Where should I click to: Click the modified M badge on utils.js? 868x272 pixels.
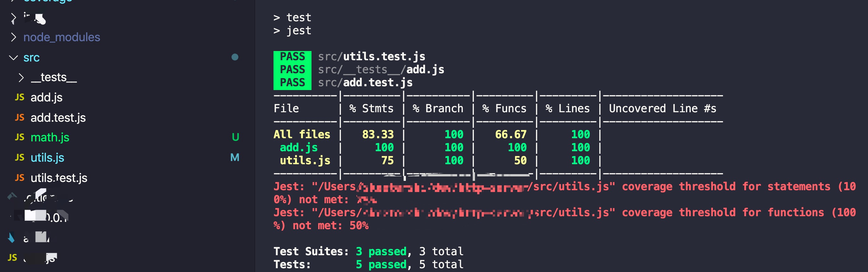(235, 158)
